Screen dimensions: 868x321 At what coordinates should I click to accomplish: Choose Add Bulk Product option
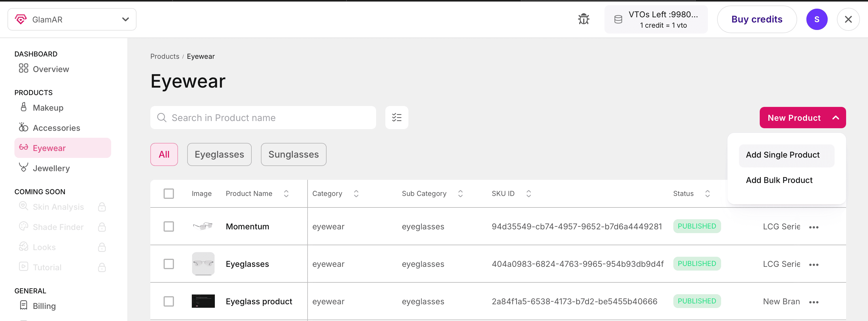[x=779, y=180]
